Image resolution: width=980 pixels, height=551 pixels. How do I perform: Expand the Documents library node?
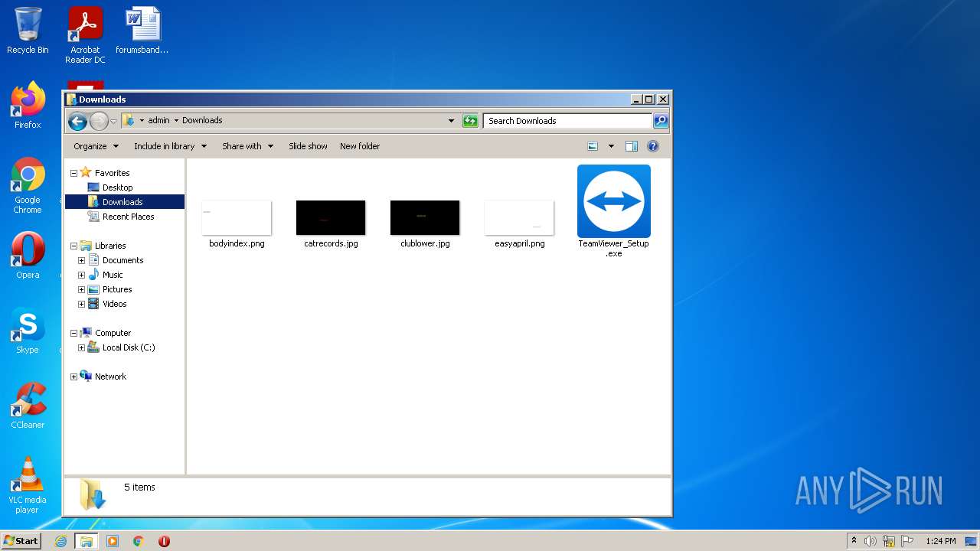81,260
